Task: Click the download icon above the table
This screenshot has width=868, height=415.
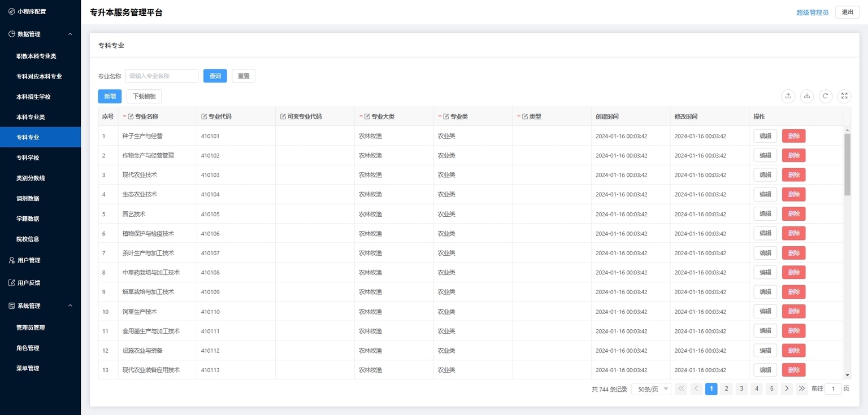Action: [x=807, y=96]
